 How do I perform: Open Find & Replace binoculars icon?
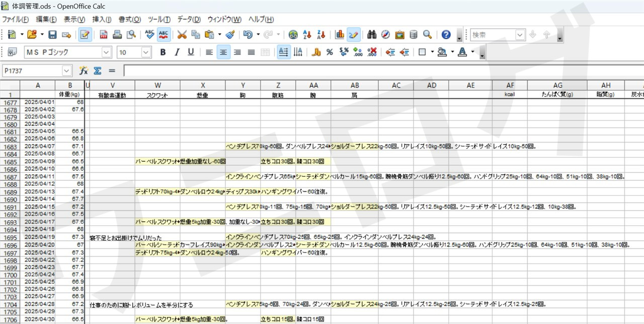click(x=372, y=35)
